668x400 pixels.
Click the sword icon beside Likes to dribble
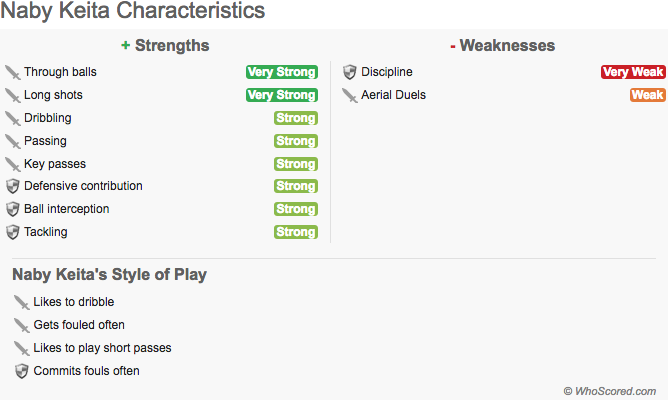tap(21, 302)
